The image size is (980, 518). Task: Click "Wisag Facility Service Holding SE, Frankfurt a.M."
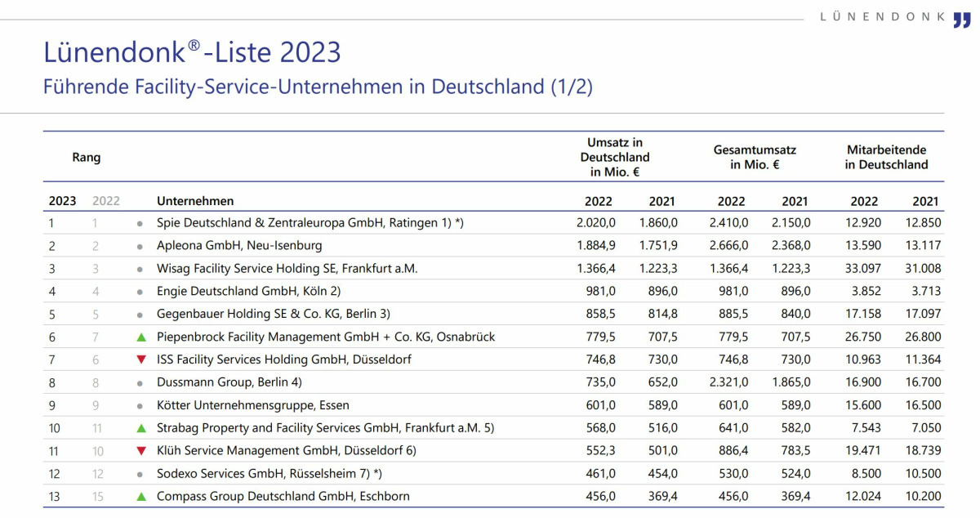[287, 269]
